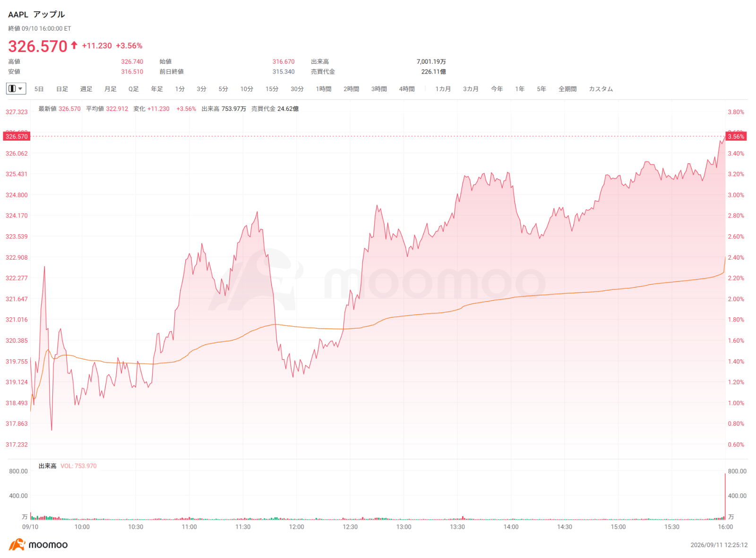Choose the 30分 interval

pyautogui.click(x=297, y=89)
